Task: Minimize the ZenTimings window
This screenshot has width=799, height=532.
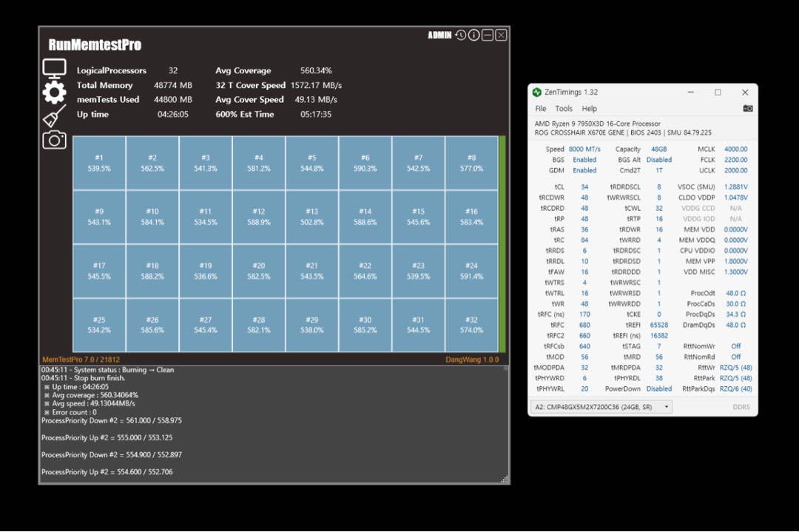Action: point(690,92)
